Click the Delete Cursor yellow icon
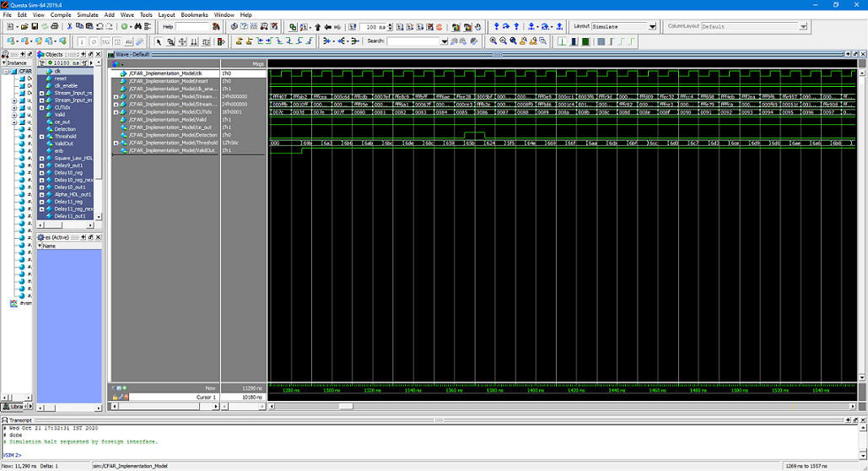Viewport: 868px width, 471px height. (x=249, y=41)
